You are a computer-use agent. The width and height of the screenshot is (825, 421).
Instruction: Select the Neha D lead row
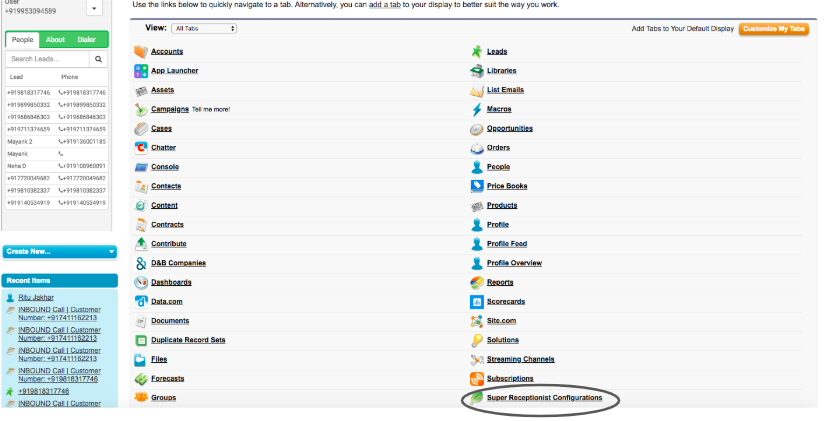(57, 166)
